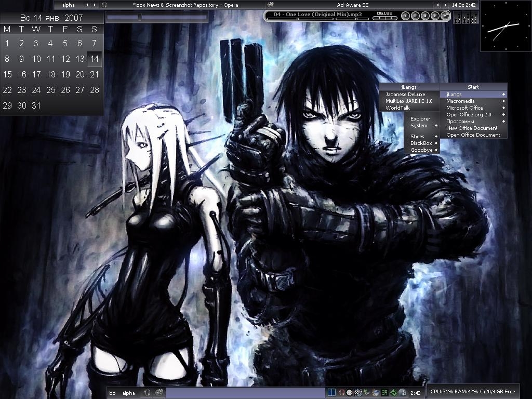532x399 pixels.
Task: Click the calendar date header 'Вс 14 янв 2007'
Action: pyautogui.click(x=51, y=18)
